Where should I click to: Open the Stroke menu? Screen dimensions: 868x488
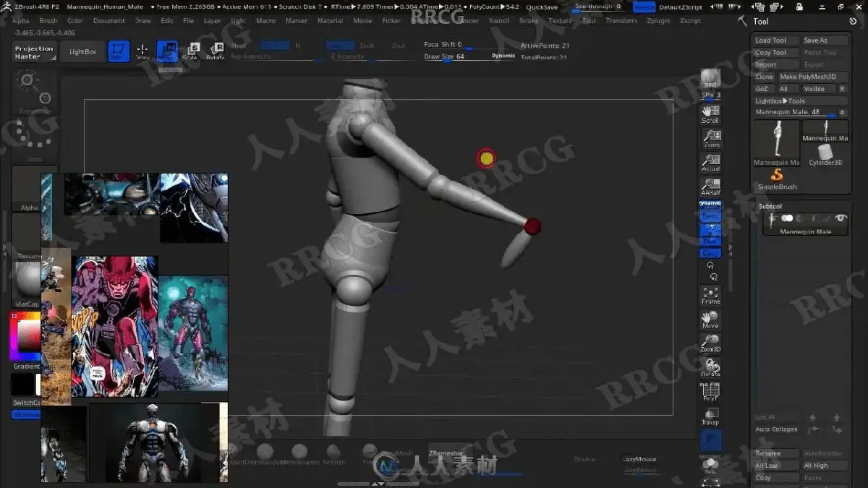pyautogui.click(x=529, y=21)
